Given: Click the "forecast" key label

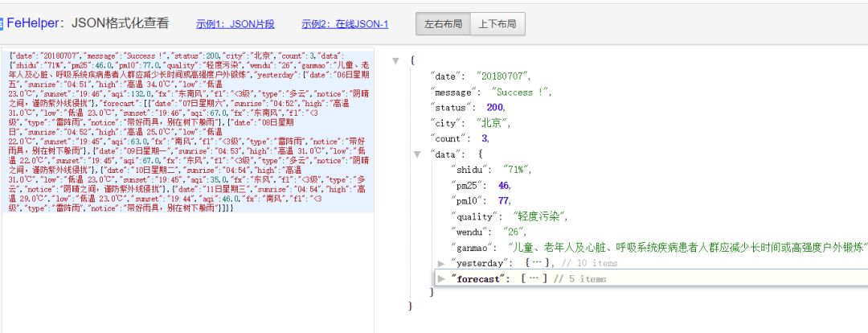Looking at the screenshot, I should (x=477, y=279).
